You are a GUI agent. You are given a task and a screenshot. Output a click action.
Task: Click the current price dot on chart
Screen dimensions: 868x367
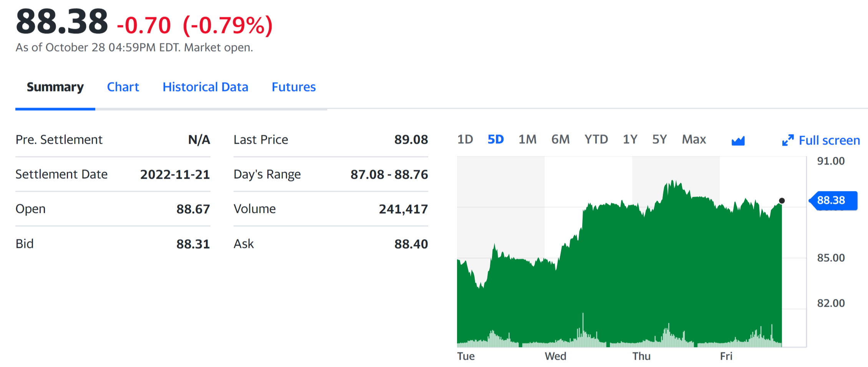click(x=782, y=201)
